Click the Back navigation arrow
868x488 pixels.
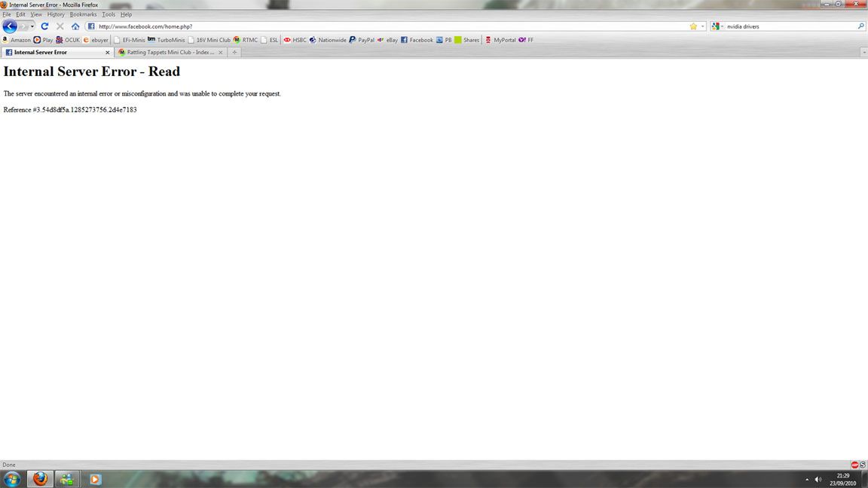10,26
